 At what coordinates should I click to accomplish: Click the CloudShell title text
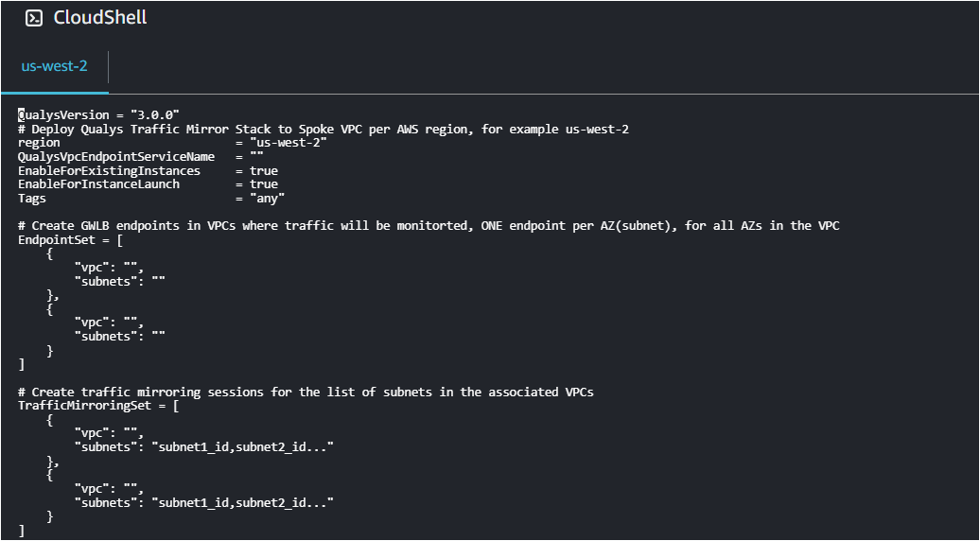(x=100, y=17)
